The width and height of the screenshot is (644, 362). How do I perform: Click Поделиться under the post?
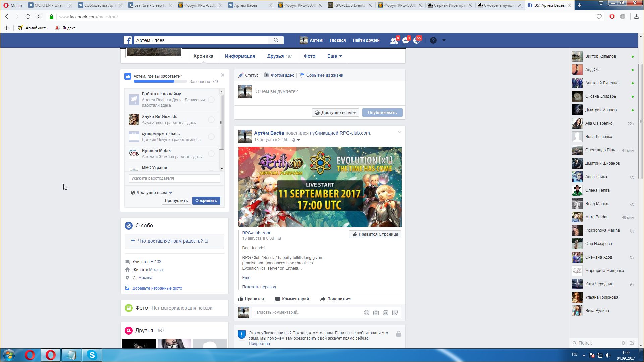coord(336,299)
